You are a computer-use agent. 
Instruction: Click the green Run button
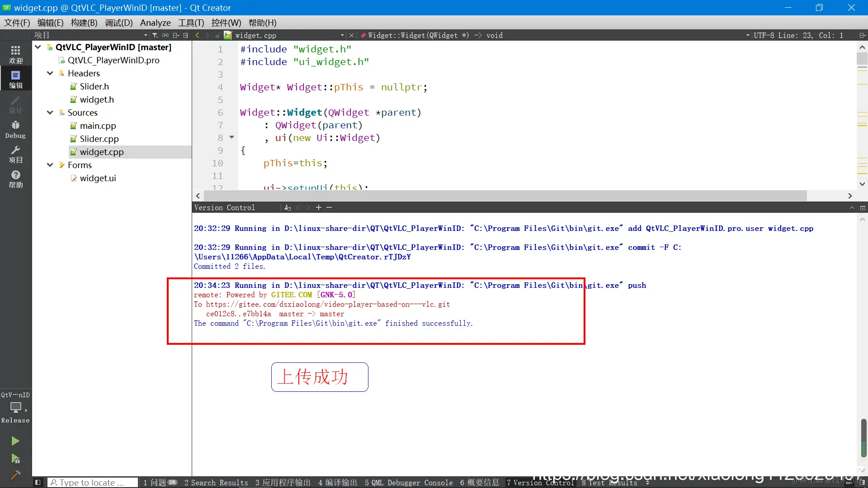(15, 441)
